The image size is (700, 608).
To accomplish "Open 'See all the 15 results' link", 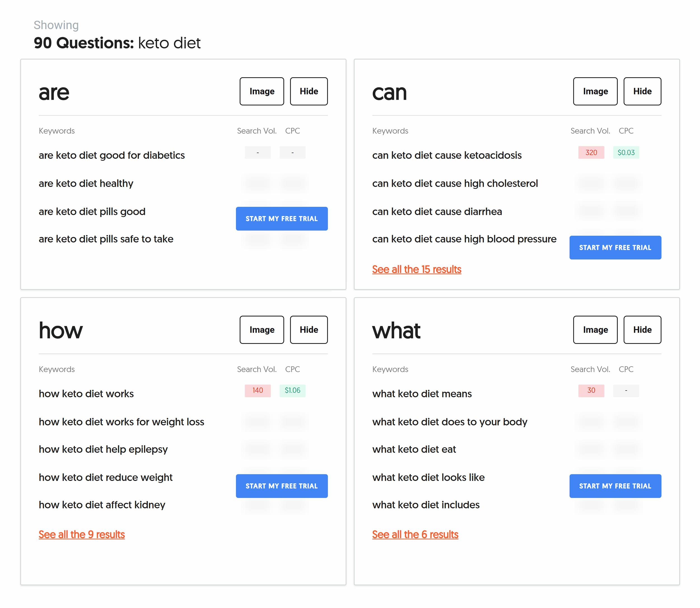I will [x=417, y=269].
